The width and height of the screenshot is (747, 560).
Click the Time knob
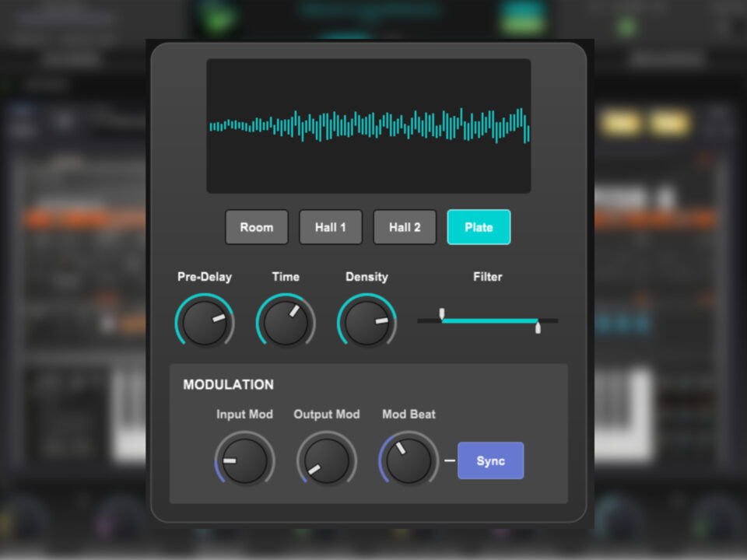[286, 322]
